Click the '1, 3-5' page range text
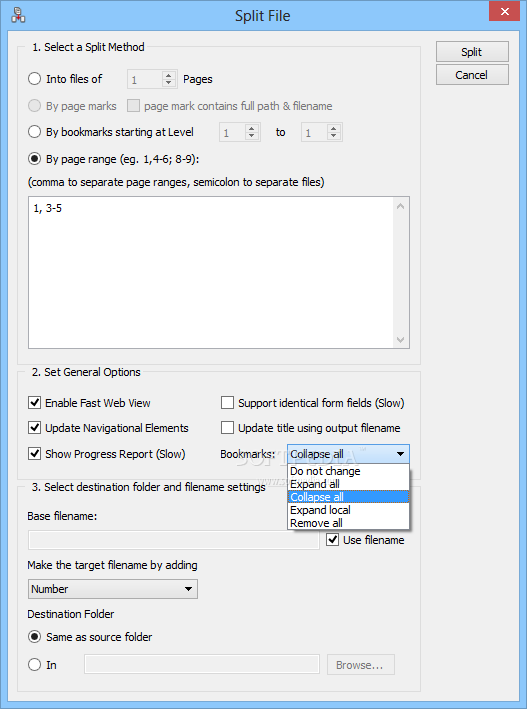This screenshot has width=527, height=709. 47,208
